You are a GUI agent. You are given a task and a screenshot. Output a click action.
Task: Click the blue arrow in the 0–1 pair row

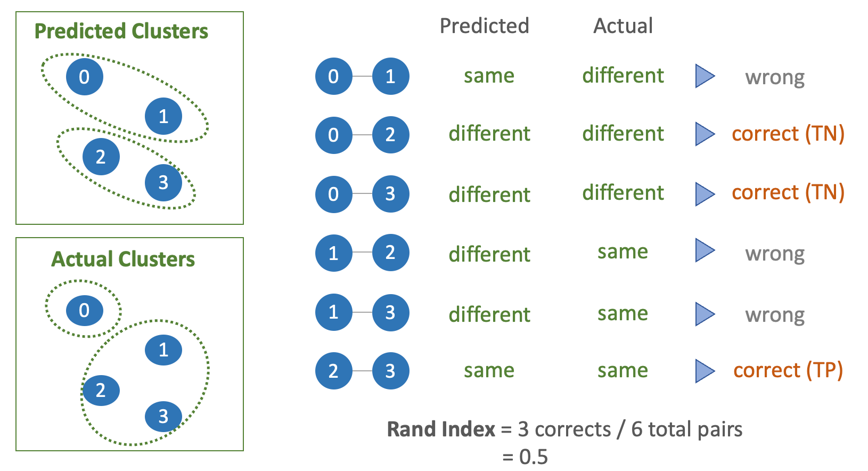705,76
